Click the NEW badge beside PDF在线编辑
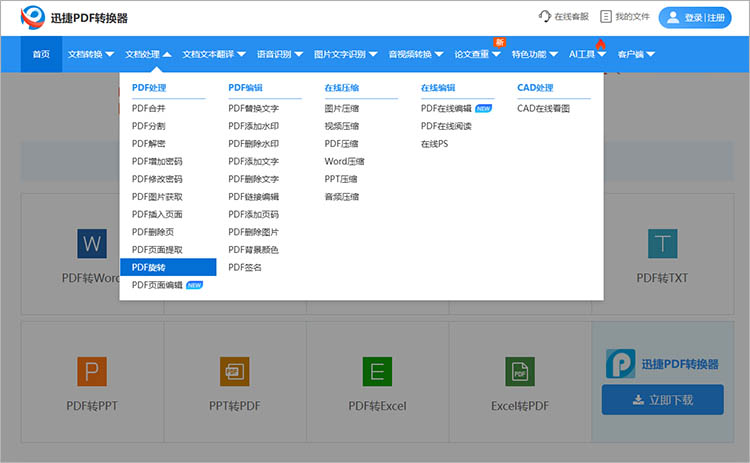 click(x=484, y=109)
